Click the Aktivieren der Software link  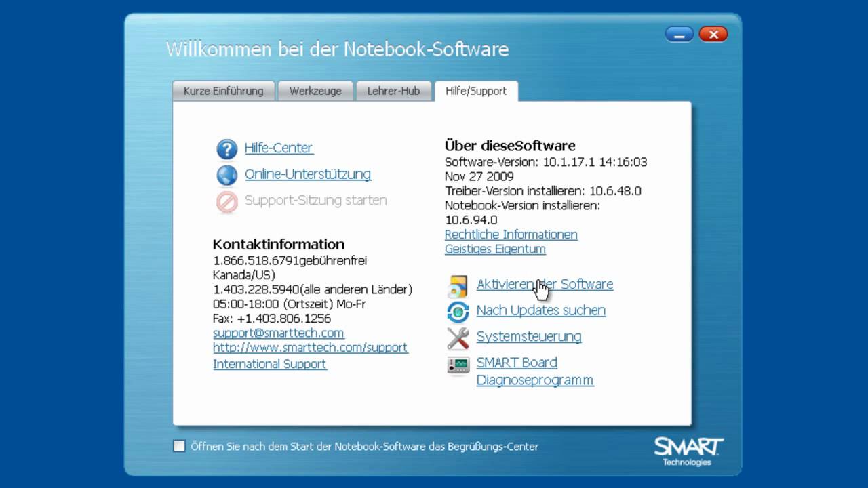(x=545, y=284)
